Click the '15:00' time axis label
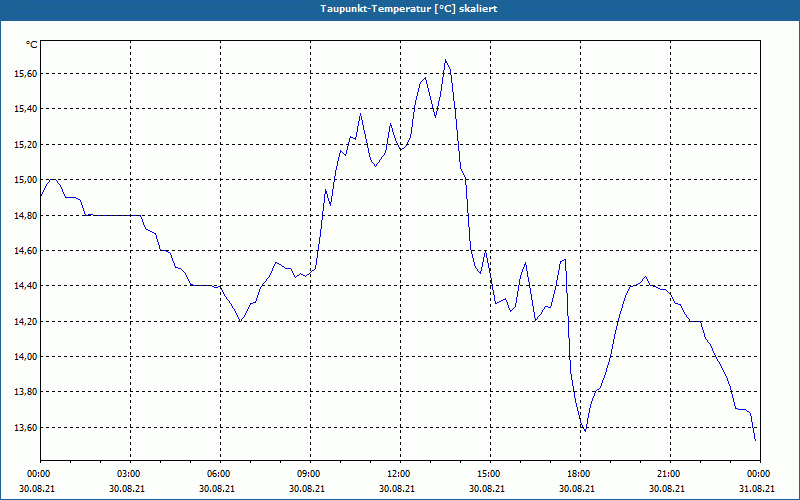 [x=490, y=474]
